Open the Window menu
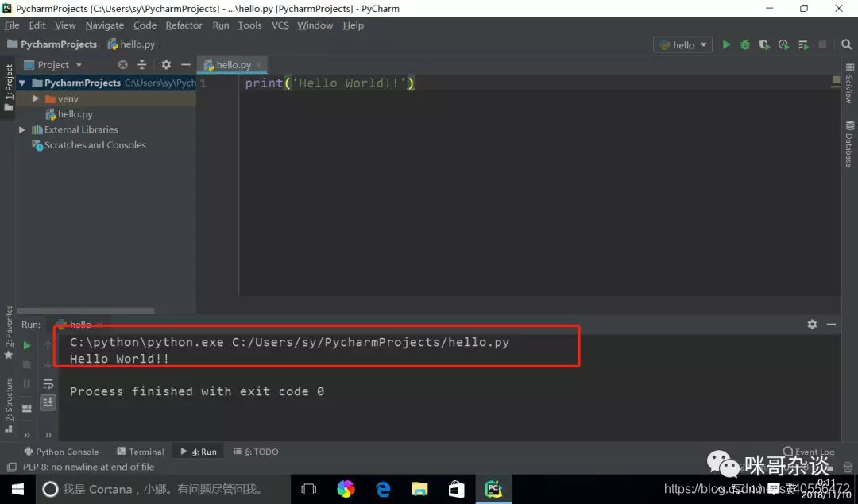 (315, 25)
